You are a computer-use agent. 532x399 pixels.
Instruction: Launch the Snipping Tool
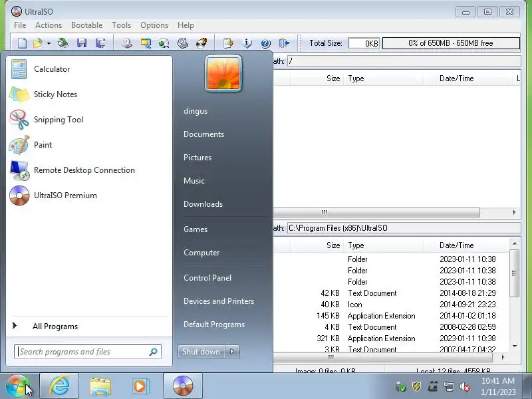coord(89,120)
